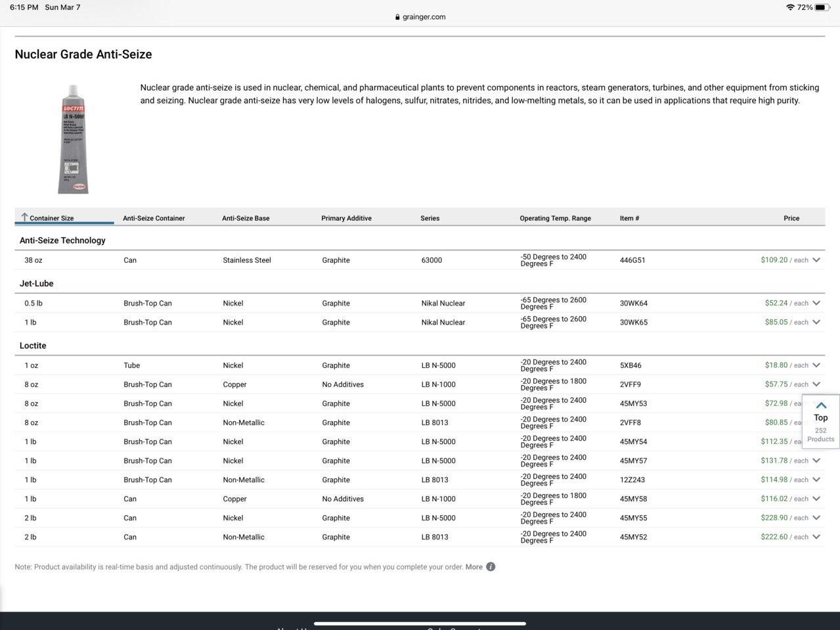
Task: Sort by Operating Temp. Range column header
Action: point(556,218)
